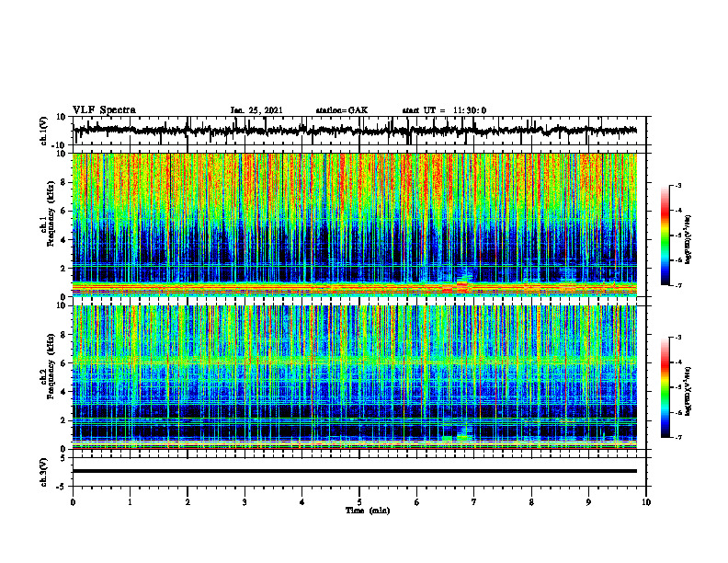Click the ch.1 voltage waveform trace
This screenshot has height=563, width=728.
click(x=355, y=130)
